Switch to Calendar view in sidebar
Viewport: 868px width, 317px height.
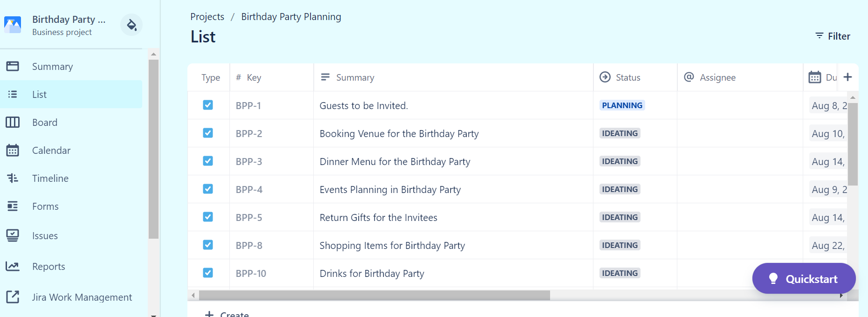point(71,150)
